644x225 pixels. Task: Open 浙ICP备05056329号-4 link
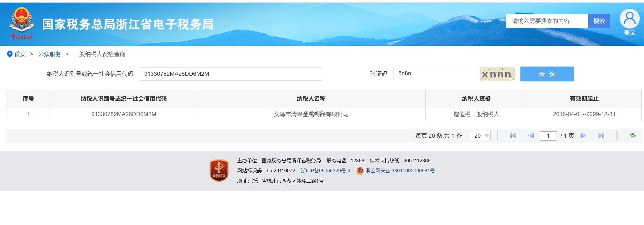325,171
